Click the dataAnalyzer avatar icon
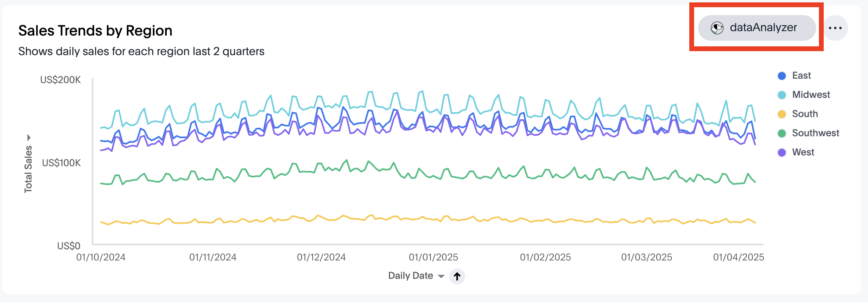Screen dimensions: 868x302 coord(717,28)
